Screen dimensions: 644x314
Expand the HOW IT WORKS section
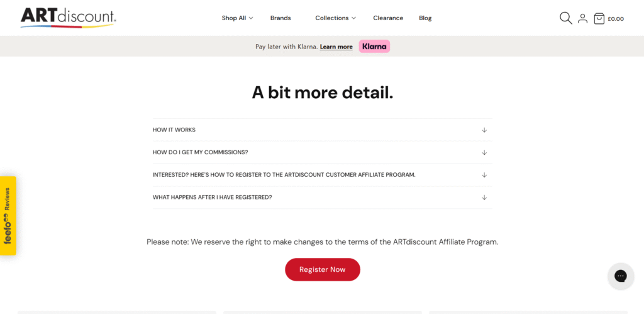click(x=174, y=130)
